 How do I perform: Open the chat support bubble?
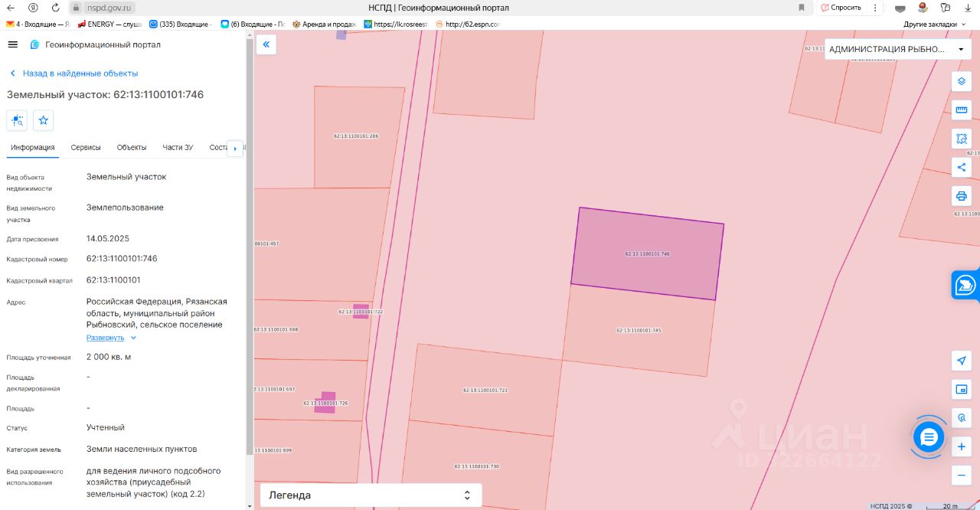coord(929,437)
